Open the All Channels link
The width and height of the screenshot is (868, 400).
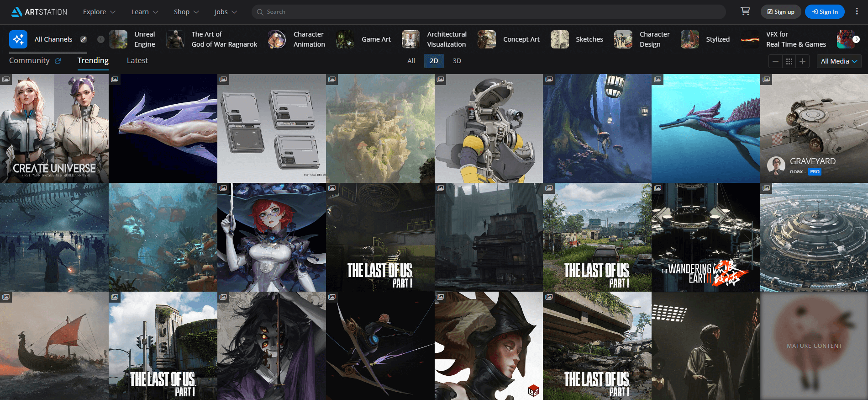53,39
